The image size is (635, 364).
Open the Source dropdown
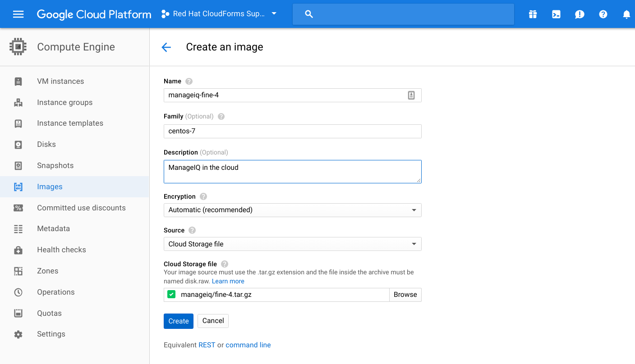pyautogui.click(x=292, y=244)
